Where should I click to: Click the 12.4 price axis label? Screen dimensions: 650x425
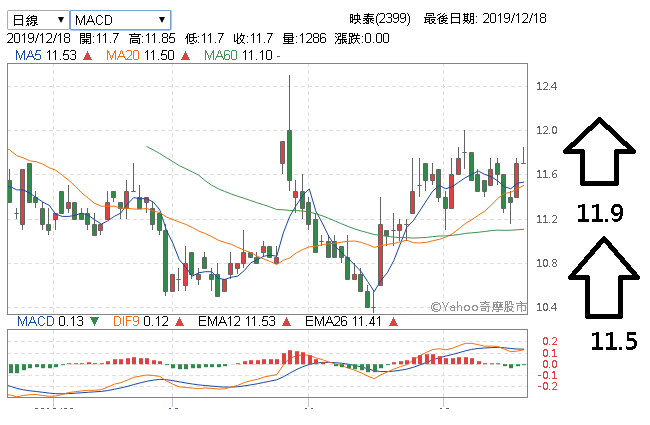point(546,86)
